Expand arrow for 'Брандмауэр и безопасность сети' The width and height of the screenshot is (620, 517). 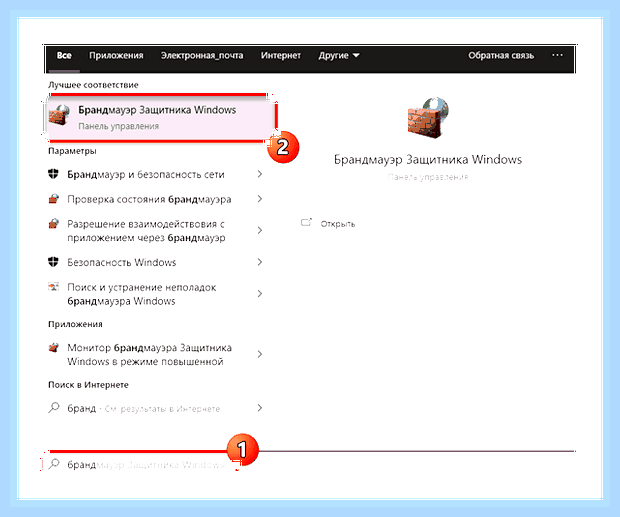pyautogui.click(x=260, y=174)
